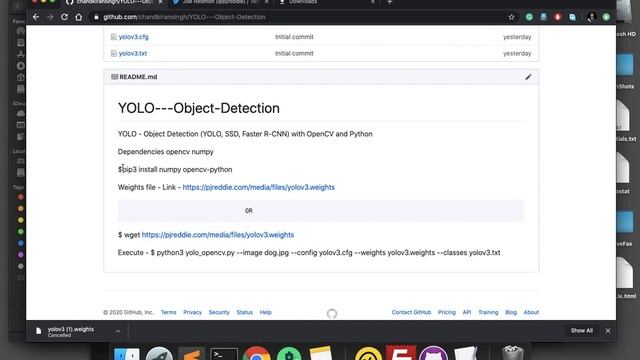Open the Notes app in the Dock
Screen dimensions: 640x360
tap(321, 353)
